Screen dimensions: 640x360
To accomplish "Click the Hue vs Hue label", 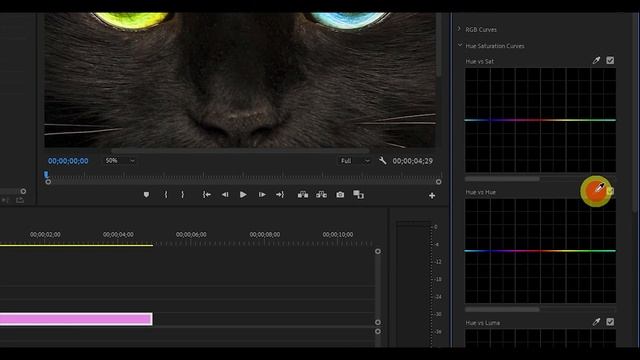I will (480, 192).
